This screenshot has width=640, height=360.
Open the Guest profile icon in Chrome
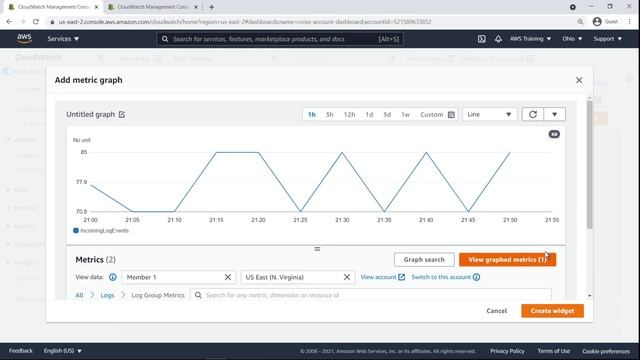(x=597, y=22)
